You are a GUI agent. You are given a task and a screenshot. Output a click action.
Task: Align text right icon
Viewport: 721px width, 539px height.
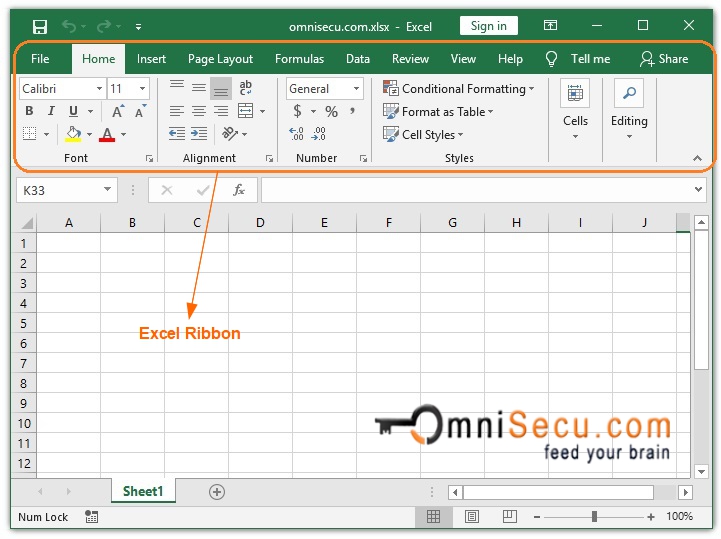click(x=221, y=111)
